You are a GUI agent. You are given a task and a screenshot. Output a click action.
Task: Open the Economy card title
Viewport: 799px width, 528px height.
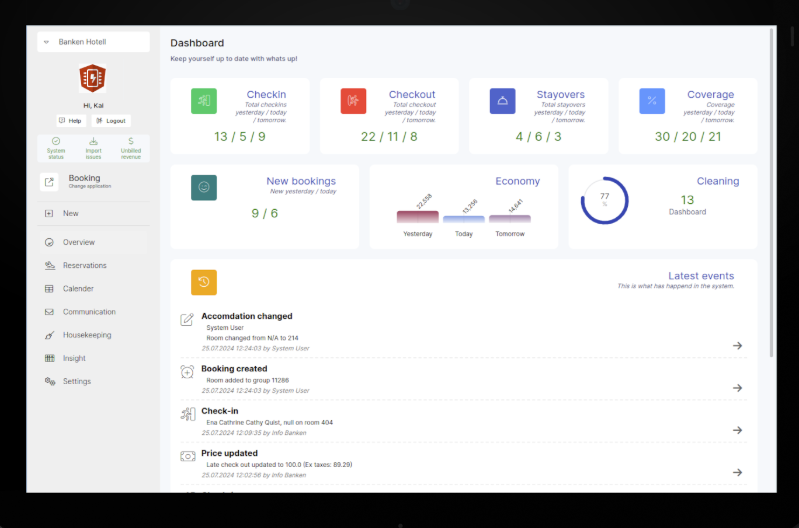tap(517, 181)
